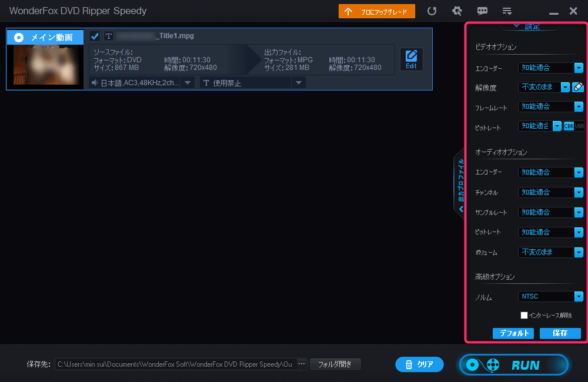Switch bitrate mode to VBR
The image size is (588, 382).
(580, 126)
